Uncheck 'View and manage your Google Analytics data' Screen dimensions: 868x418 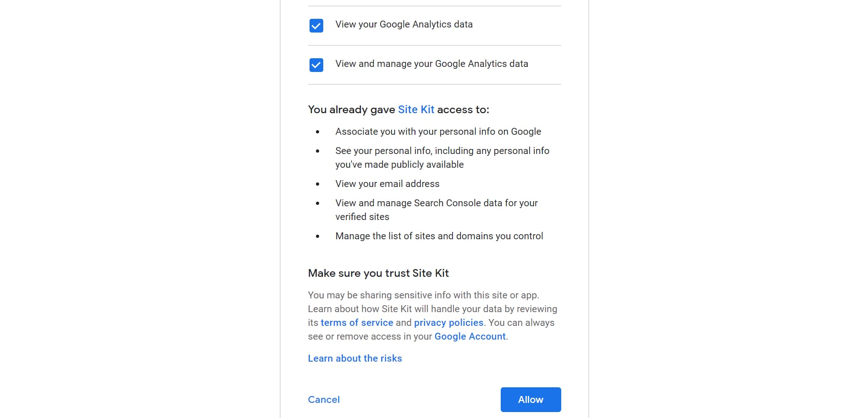click(x=316, y=65)
